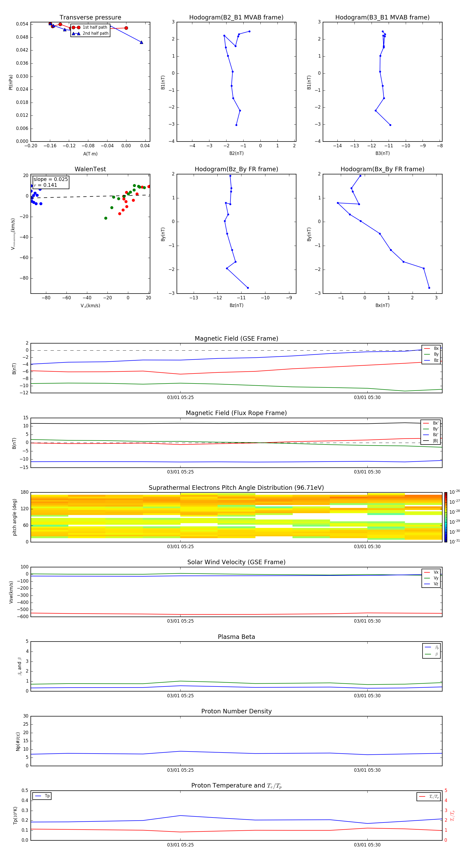
Task: Click the "B2(nT)" x-axis label
Action: pyautogui.click(x=236, y=153)
